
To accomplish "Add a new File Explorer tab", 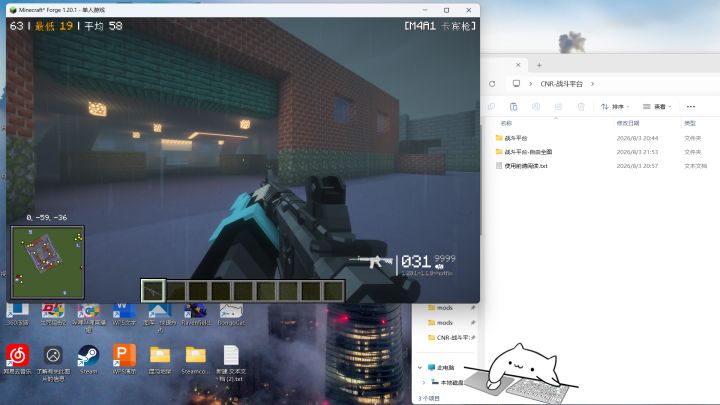I will click(x=539, y=65).
